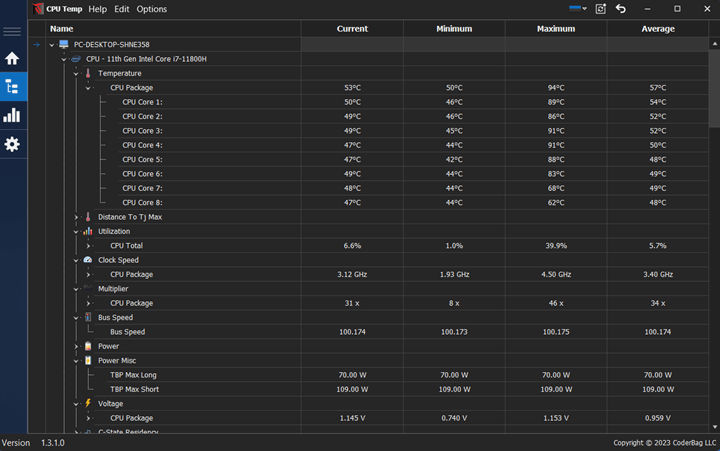Image resolution: width=720 pixels, height=451 pixels.
Task: Click the undo reset arrow icon
Action: (621, 9)
